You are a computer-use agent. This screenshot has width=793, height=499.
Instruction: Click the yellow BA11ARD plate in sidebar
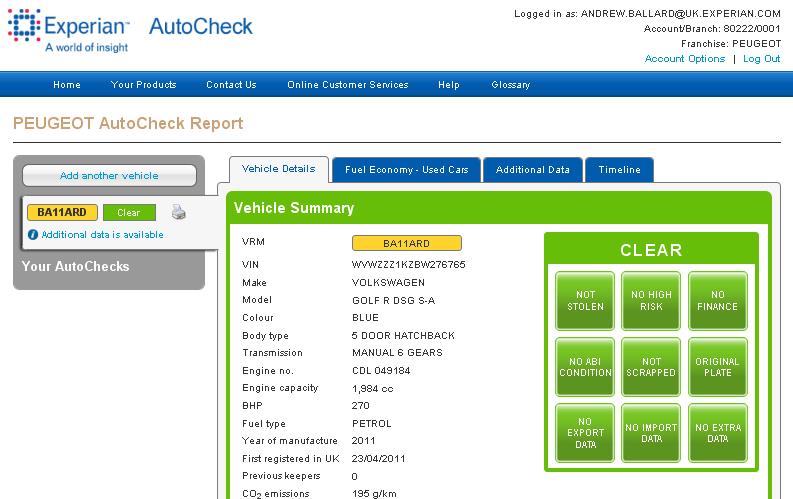(x=62, y=212)
